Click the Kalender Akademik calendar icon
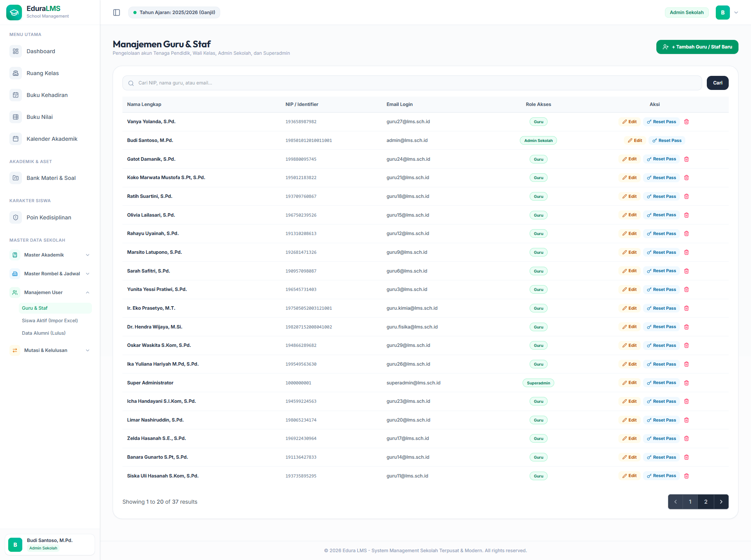The height and width of the screenshot is (560, 751). [x=16, y=139]
